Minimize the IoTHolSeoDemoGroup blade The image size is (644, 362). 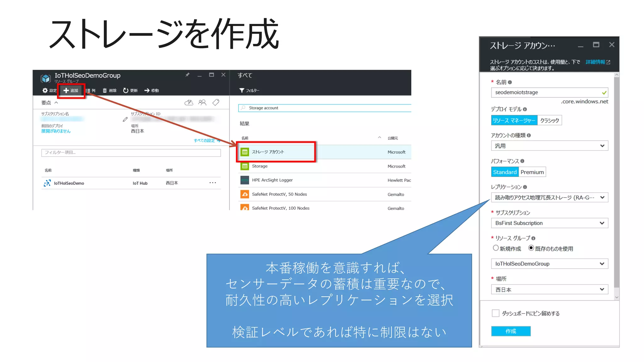(199, 76)
